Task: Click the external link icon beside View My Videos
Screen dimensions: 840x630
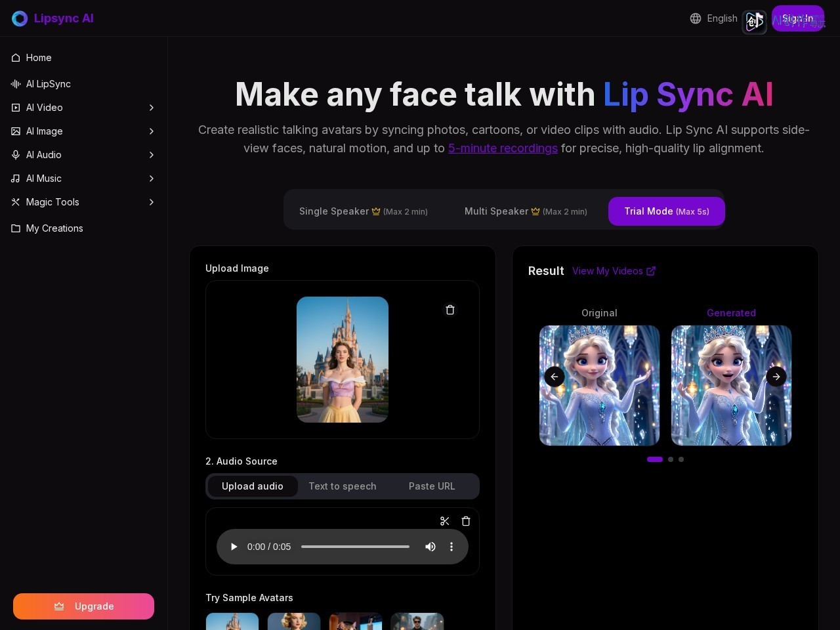Action: tap(651, 271)
